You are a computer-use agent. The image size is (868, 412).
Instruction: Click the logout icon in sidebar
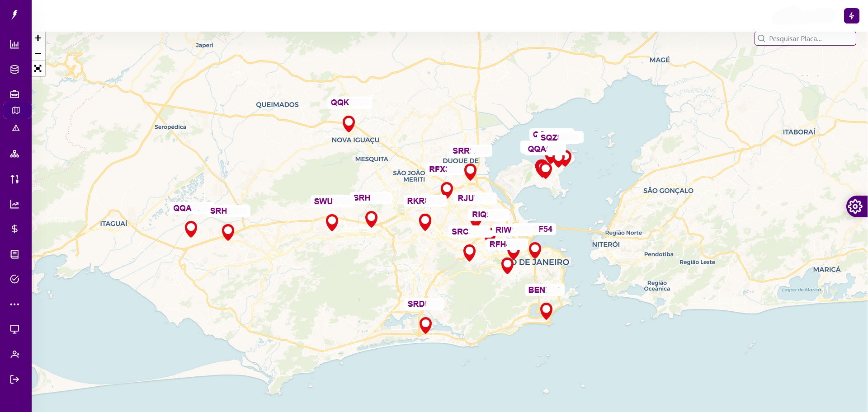[14, 379]
